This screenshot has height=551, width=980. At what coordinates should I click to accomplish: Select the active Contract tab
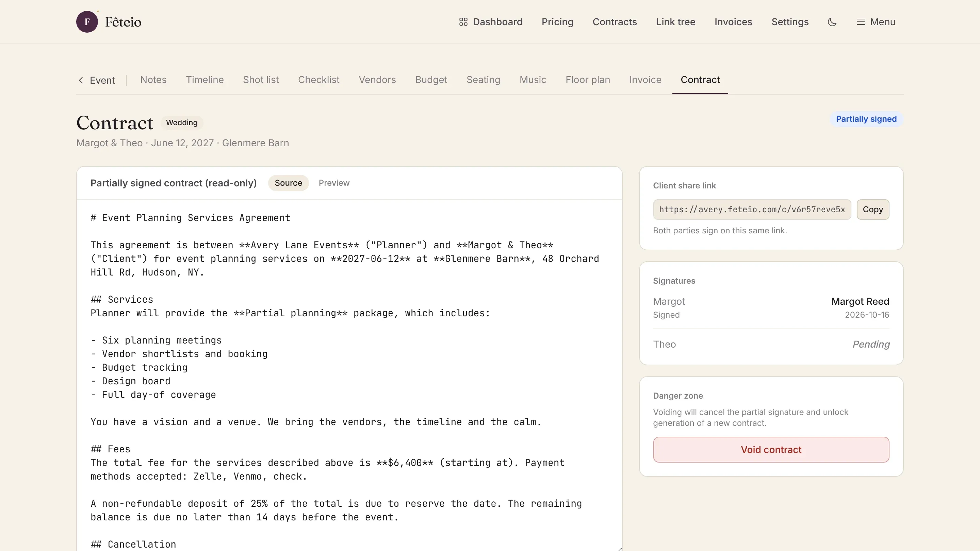(x=700, y=80)
